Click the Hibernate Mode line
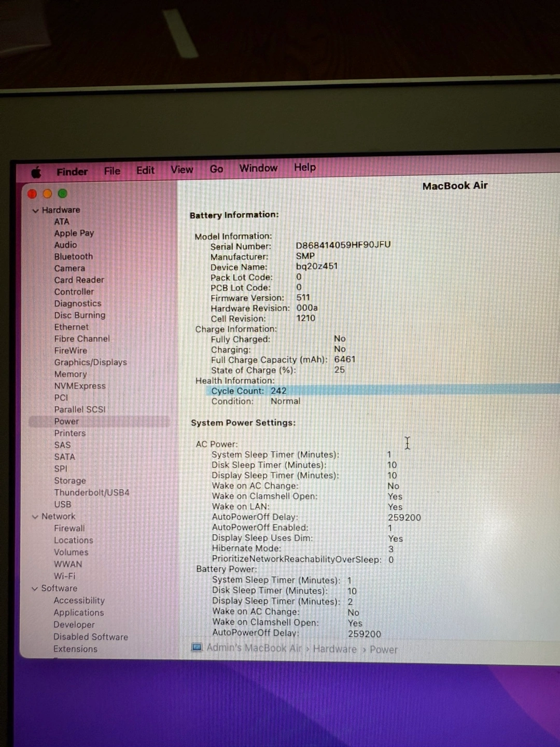This screenshot has width=560, height=747. point(303,549)
